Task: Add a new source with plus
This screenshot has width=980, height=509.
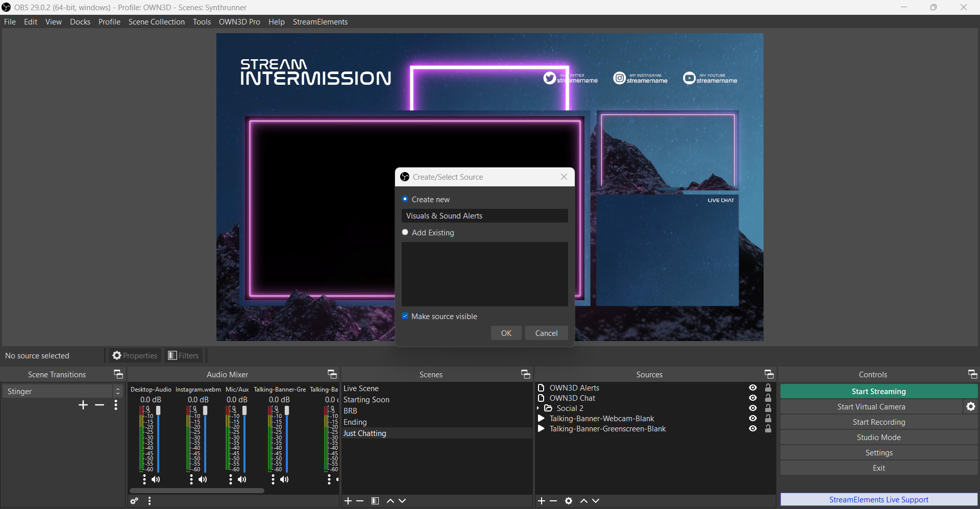Action: (542, 501)
